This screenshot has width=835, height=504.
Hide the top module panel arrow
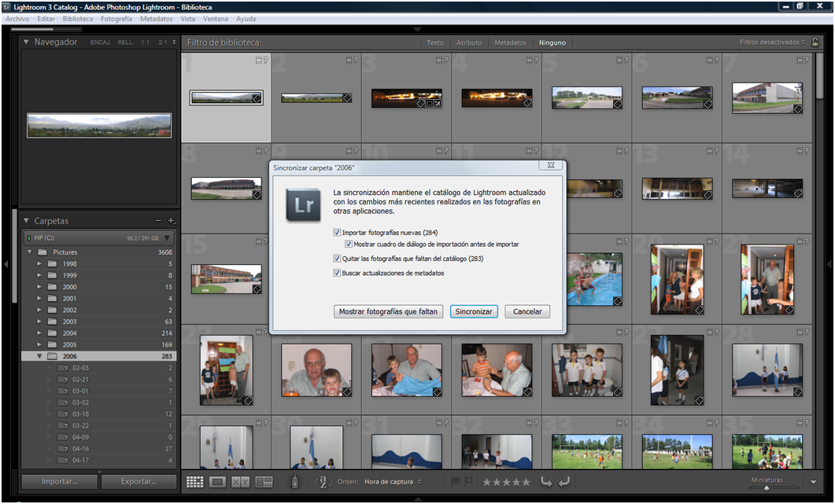click(417, 30)
